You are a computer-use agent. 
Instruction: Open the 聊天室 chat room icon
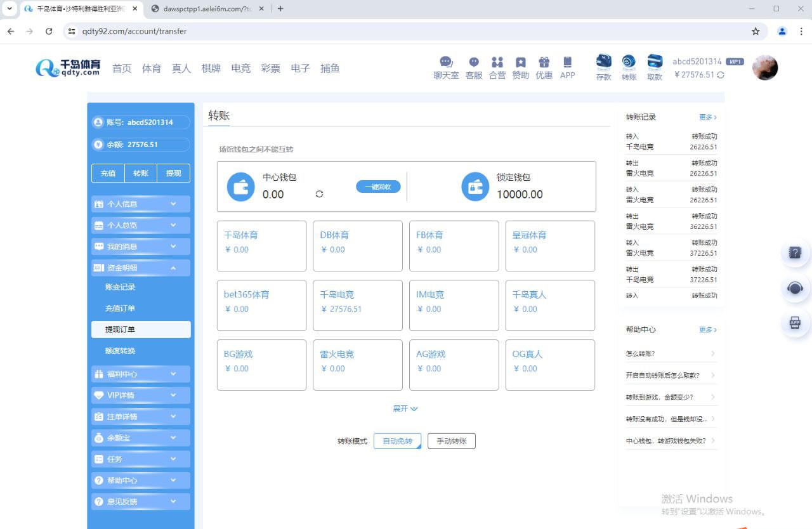(x=446, y=68)
